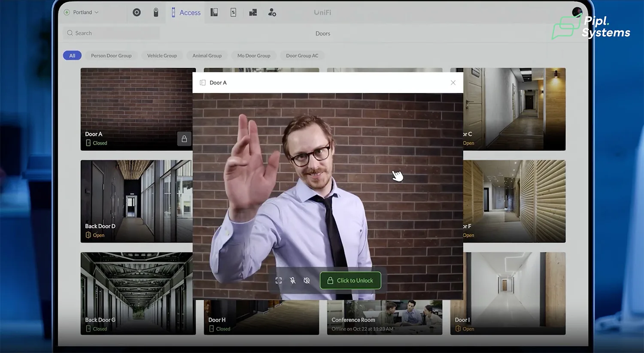Screen dimensions: 644x353
Task: Open the blocks dashboard icon
Action: click(x=253, y=12)
